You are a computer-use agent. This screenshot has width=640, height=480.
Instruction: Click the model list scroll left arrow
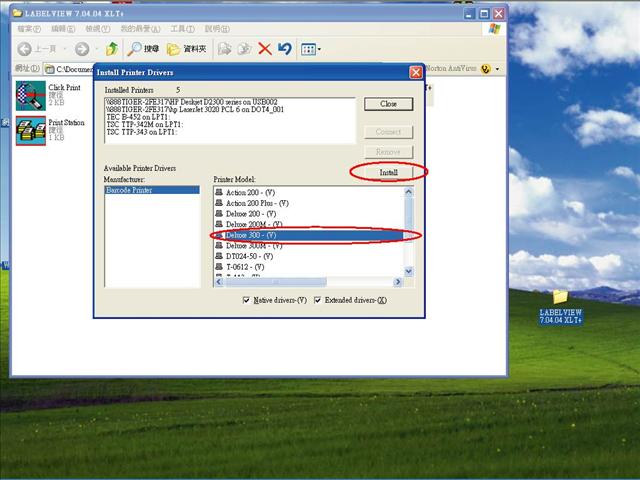[219, 282]
